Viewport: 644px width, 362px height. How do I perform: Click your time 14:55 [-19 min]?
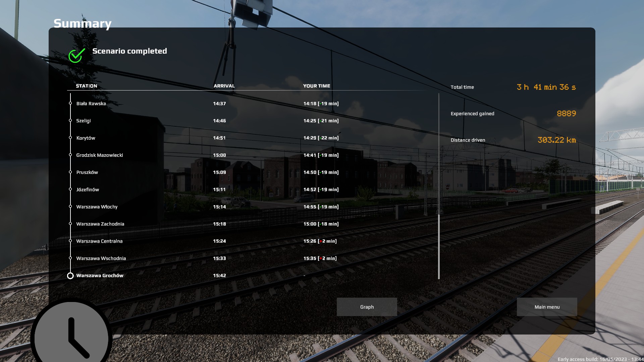(321, 207)
